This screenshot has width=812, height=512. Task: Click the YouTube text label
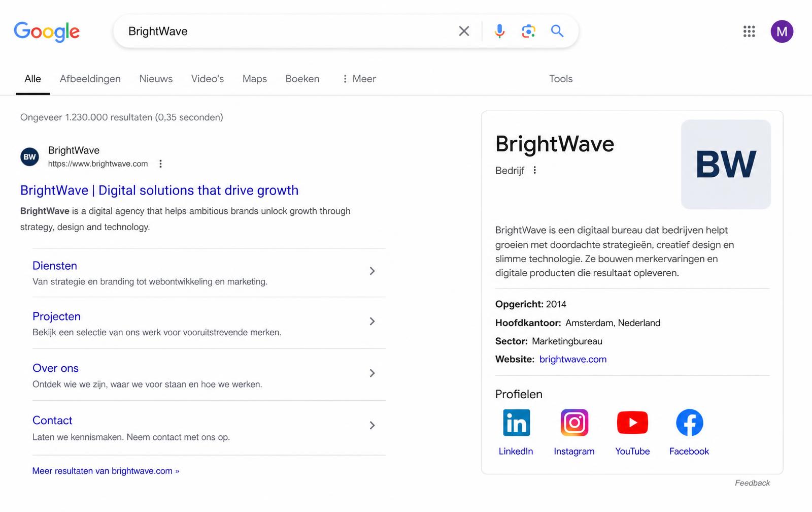632,451
